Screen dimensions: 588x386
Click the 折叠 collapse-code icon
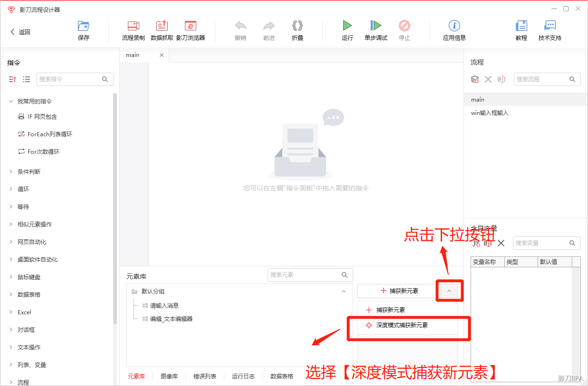[x=298, y=26]
